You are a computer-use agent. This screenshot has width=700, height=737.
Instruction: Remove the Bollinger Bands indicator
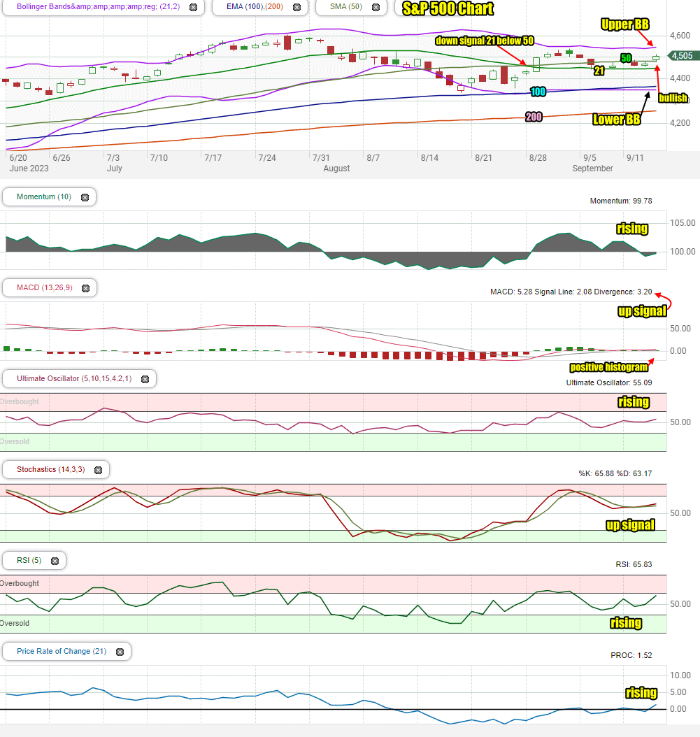coord(193,7)
